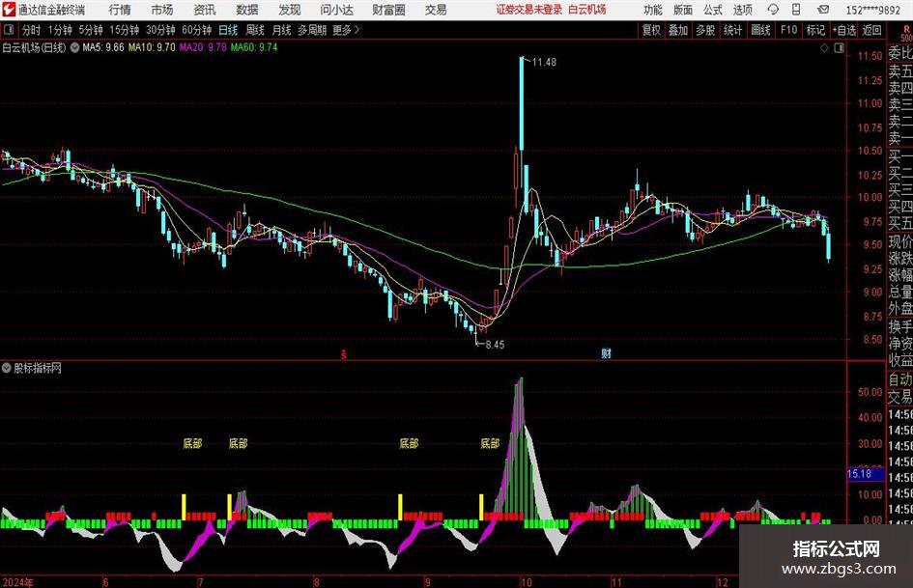Add stock with +自选 button
Viewport: 913px width, 588px height.
843,30
